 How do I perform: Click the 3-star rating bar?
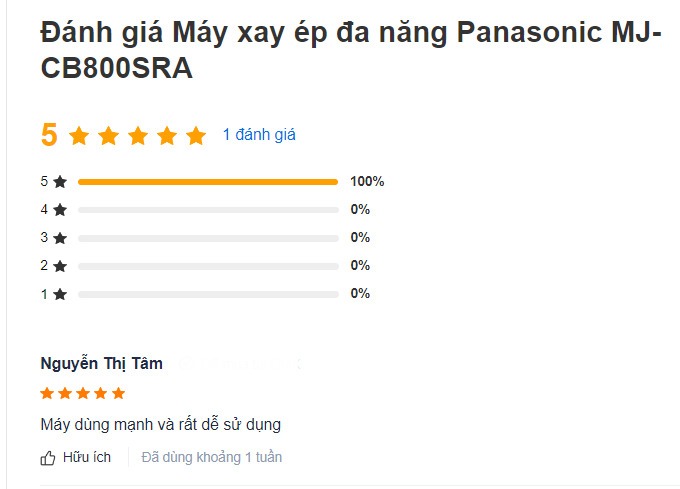(x=208, y=238)
